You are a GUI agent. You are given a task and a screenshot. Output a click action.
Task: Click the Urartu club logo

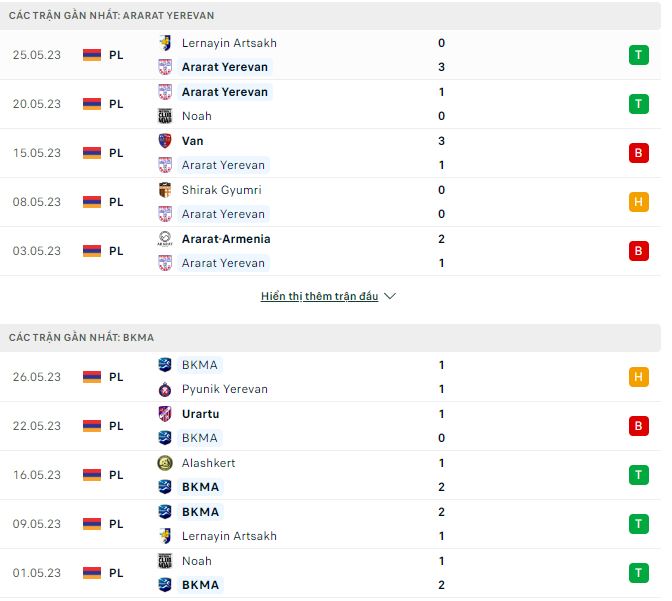165,414
